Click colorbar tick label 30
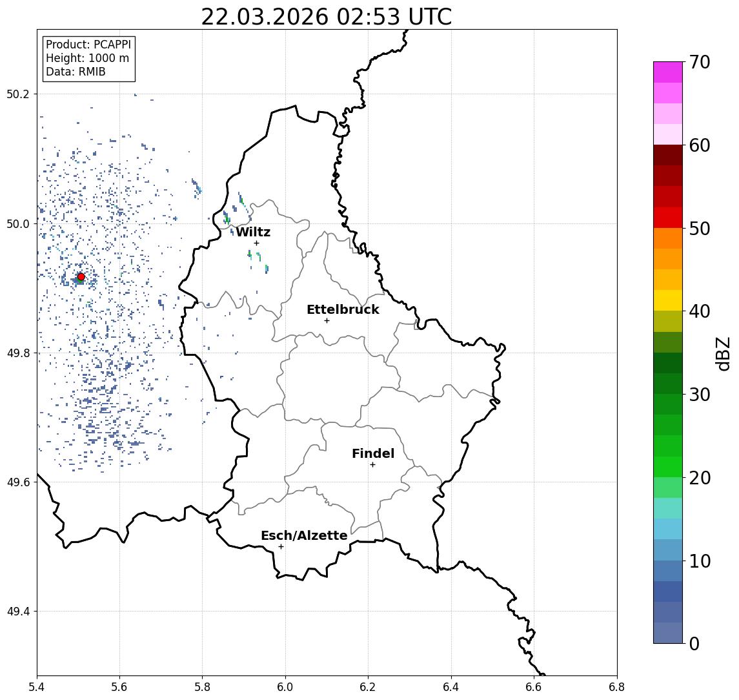This screenshot has height=700, width=739. [700, 395]
